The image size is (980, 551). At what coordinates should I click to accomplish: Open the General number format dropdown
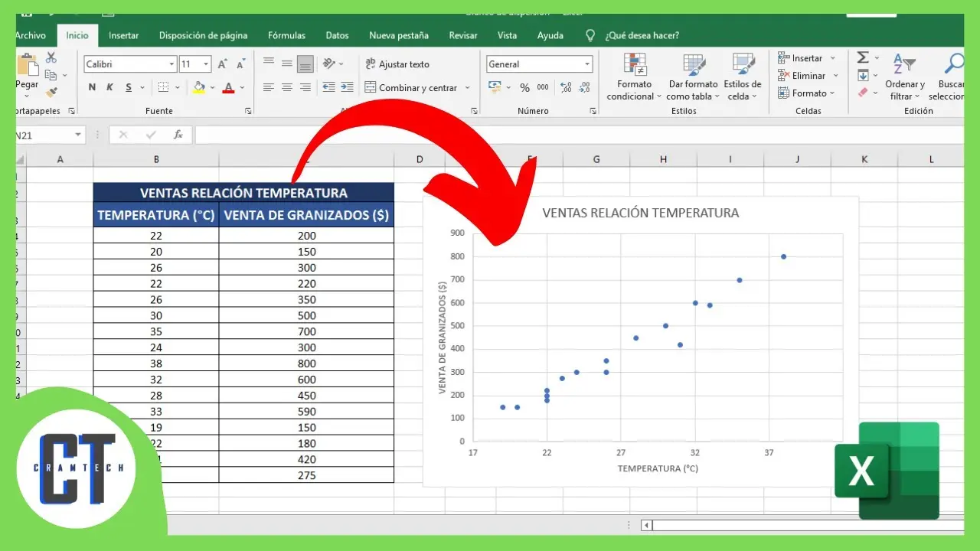(587, 64)
